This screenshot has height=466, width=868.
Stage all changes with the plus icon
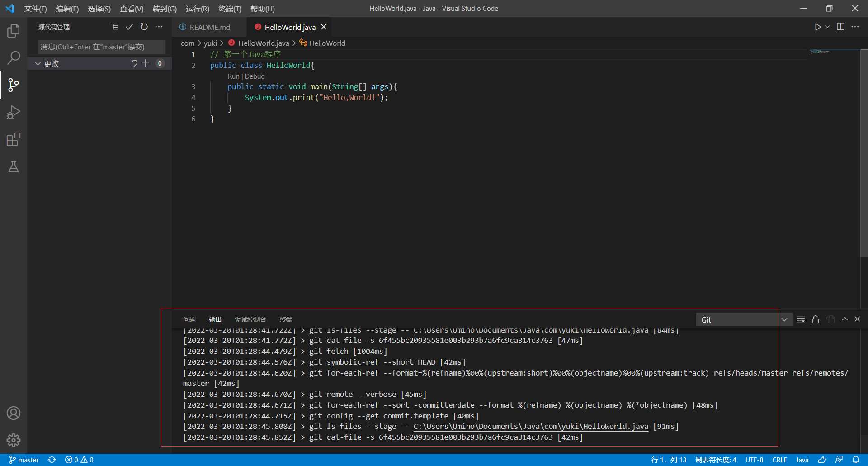(146, 63)
